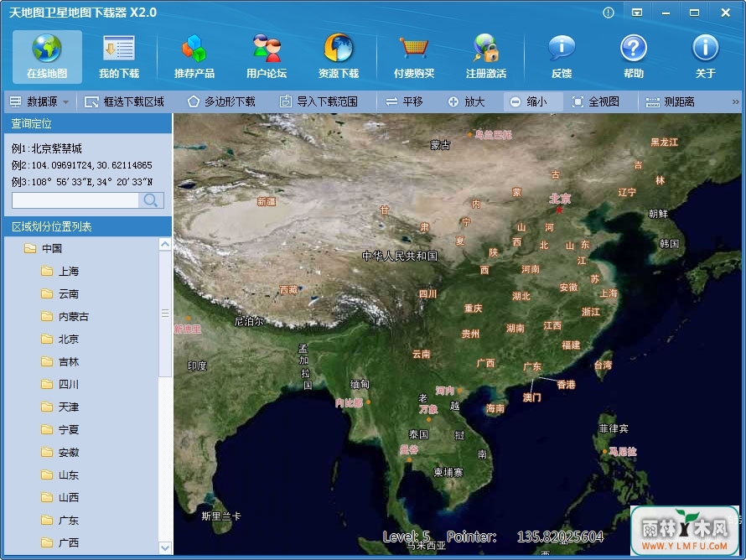Click the region list scrollbar thumb
The height and width of the screenshot is (560, 746).
165,314
